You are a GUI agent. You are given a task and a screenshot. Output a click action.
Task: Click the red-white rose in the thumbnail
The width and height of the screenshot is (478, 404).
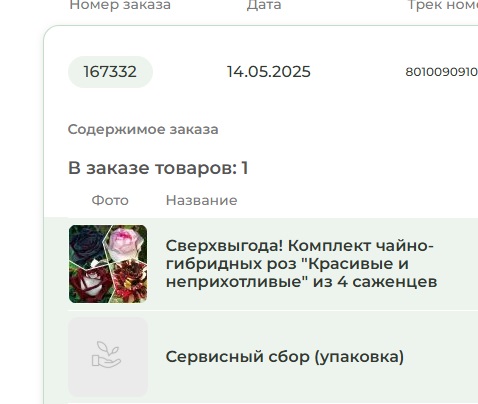89,283
